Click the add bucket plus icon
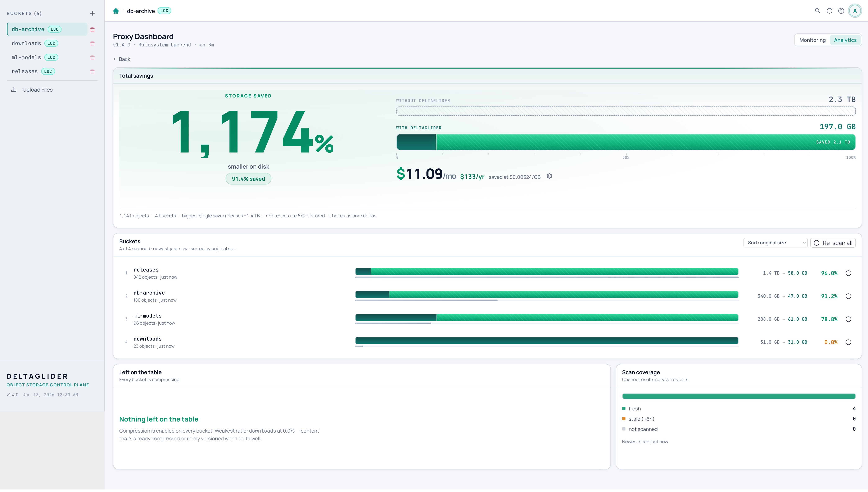This screenshot has height=492, width=868. (x=92, y=14)
